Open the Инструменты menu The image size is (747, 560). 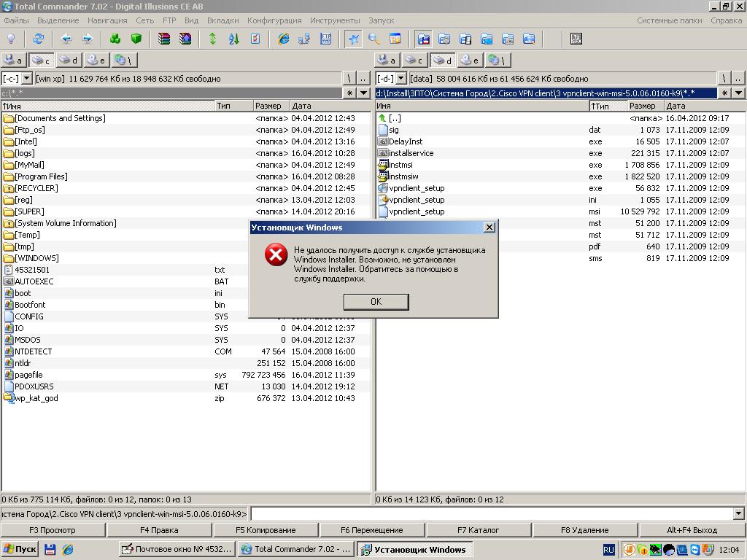[x=335, y=20]
